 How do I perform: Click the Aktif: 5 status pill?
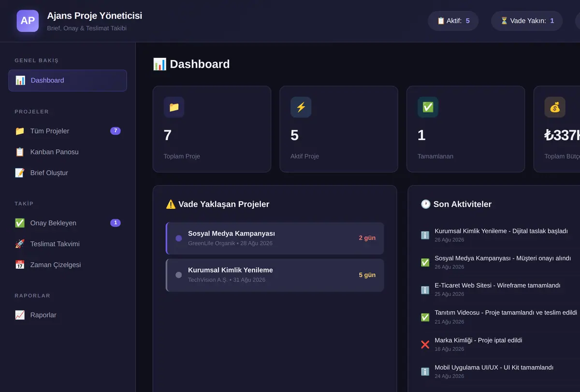click(453, 21)
